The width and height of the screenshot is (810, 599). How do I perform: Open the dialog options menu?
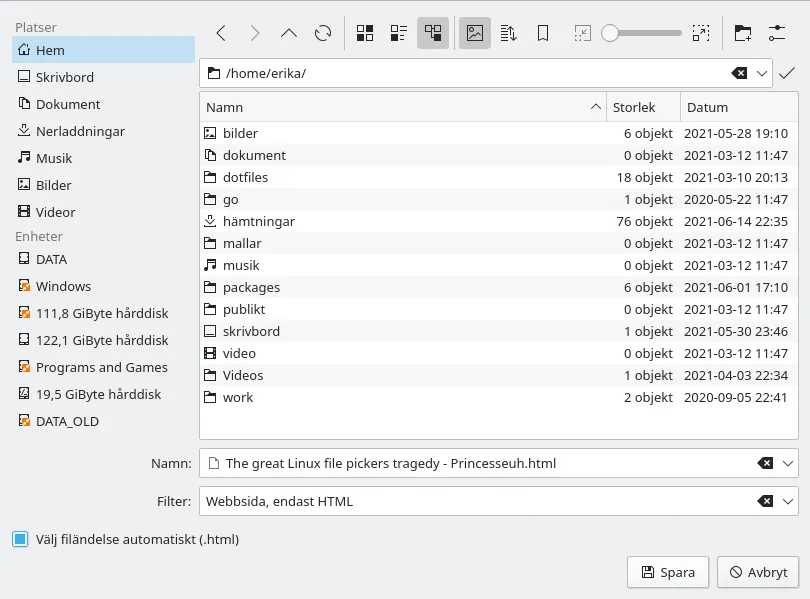tap(777, 32)
